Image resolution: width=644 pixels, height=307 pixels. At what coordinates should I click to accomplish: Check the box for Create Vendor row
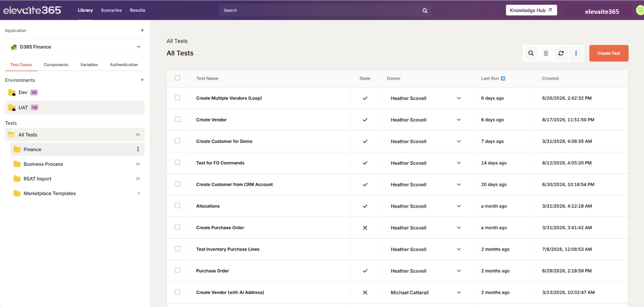[x=177, y=119]
